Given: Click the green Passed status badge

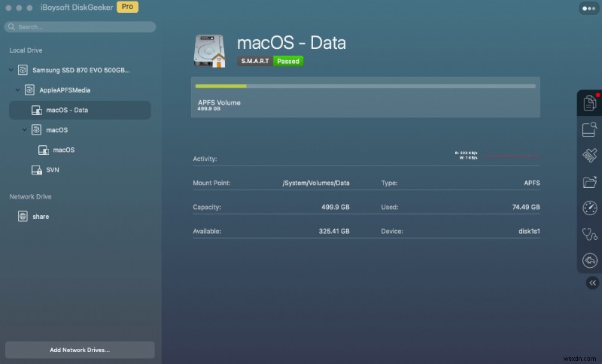Looking at the screenshot, I should tap(288, 61).
